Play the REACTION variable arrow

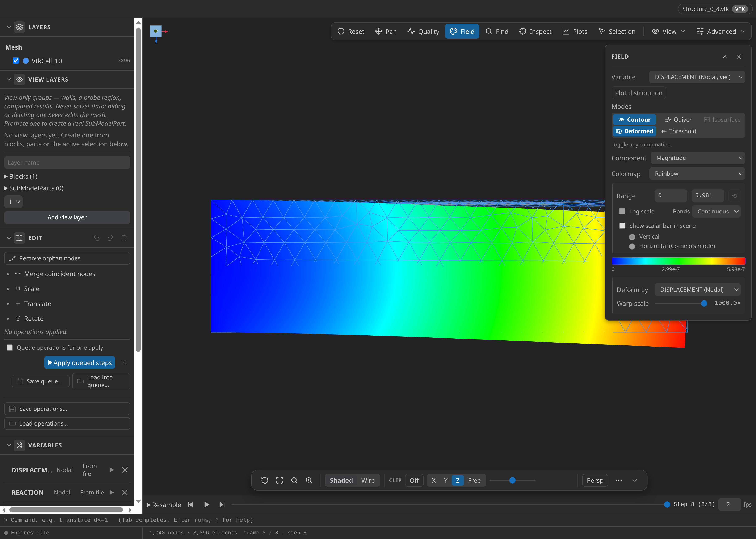click(x=112, y=492)
